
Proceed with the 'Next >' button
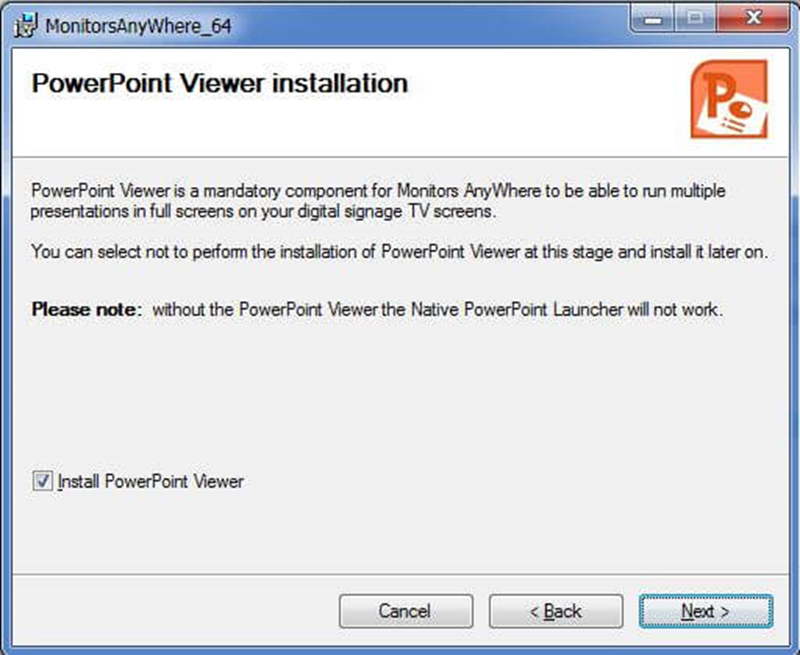[705, 611]
